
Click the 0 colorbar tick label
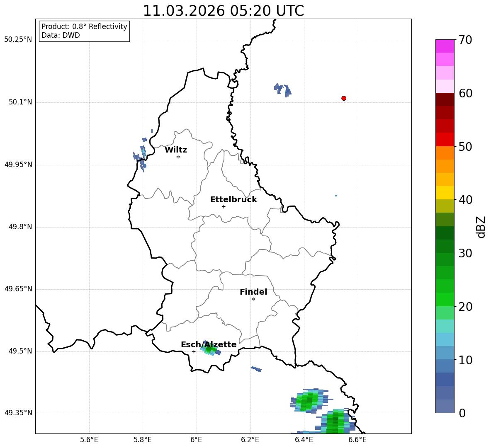(462, 413)
